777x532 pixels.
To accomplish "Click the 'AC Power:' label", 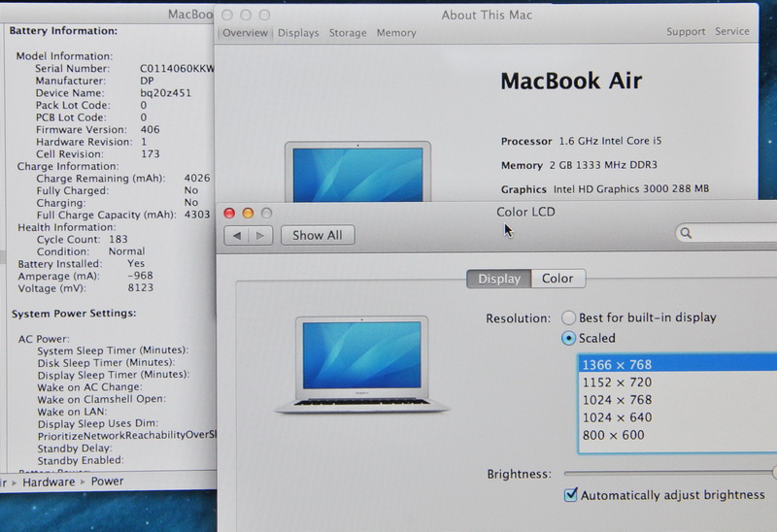I will coord(44,340).
